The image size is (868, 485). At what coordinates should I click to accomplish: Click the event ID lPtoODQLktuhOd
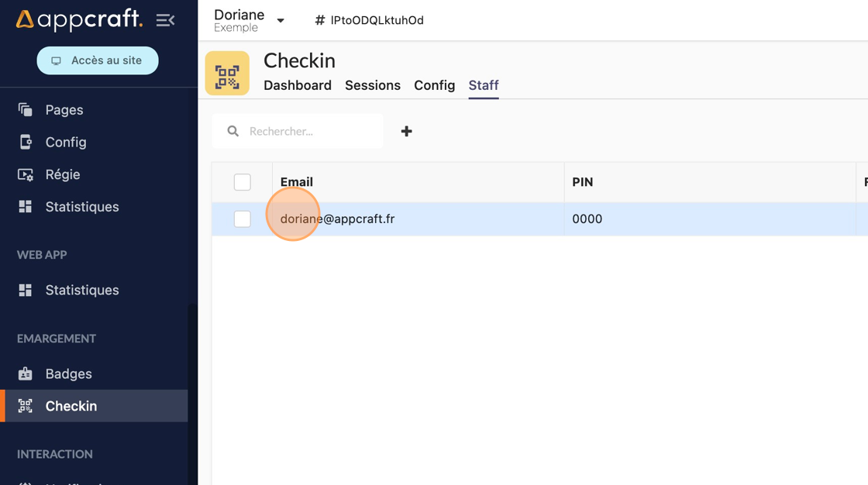(x=377, y=20)
